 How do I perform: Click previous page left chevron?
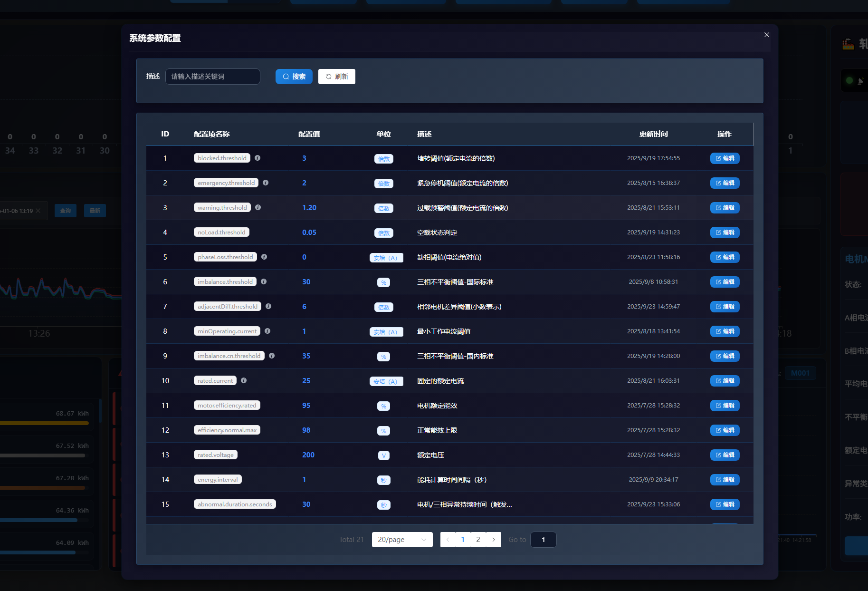(448, 540)
